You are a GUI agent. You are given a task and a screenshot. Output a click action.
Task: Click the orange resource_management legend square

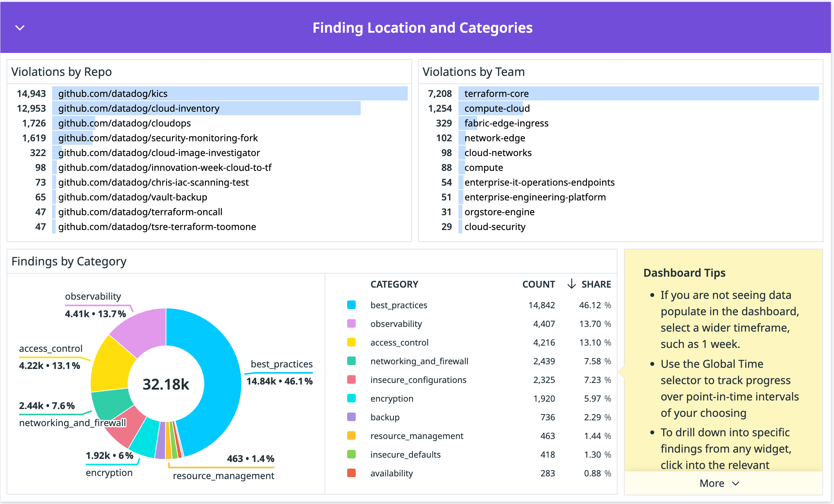[x=351, y=436]
